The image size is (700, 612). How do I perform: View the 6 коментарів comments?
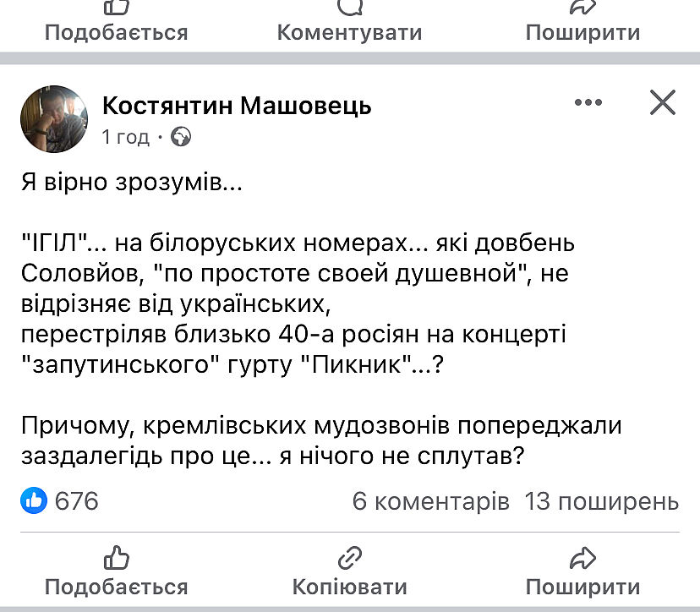point(430,501)
